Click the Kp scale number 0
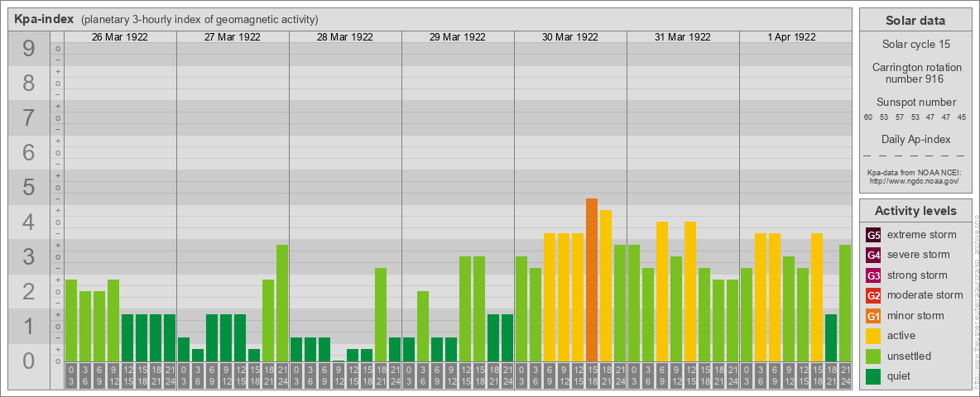The image size is (980, 397). pyautogui.click(x=29, y=361)
